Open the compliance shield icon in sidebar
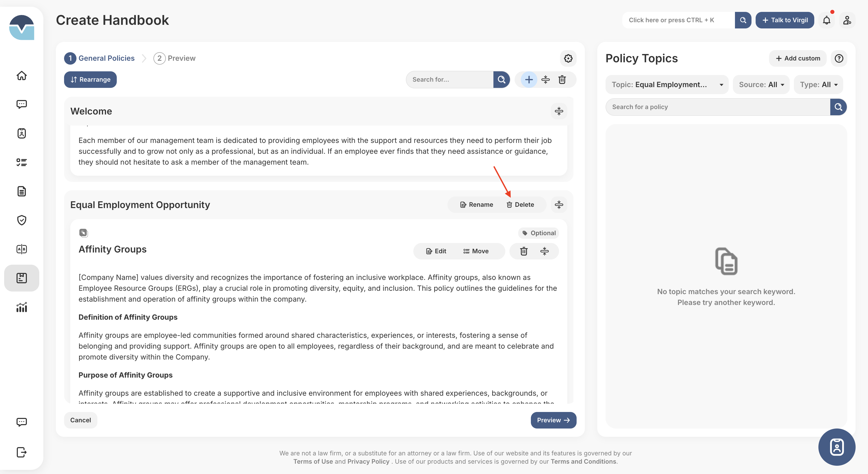868x474 pixels. point(21,220)
